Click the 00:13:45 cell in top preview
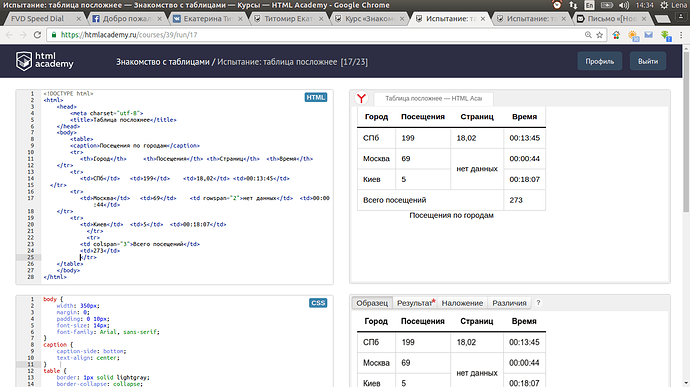 [x=525, y=138]
